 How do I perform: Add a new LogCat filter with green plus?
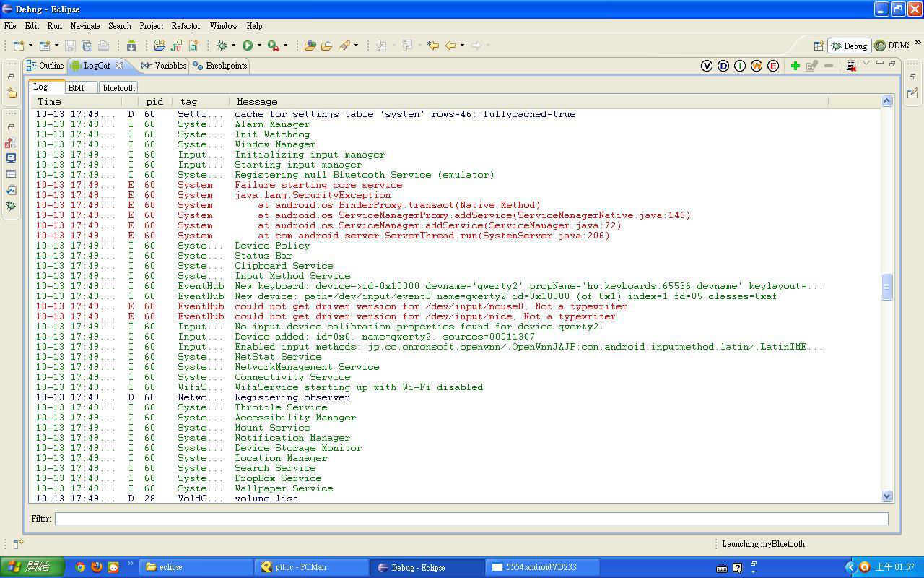click(795, 66)
